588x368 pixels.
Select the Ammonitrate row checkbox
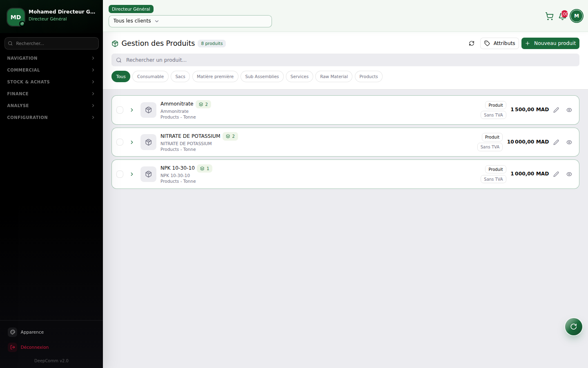[120, 110]
